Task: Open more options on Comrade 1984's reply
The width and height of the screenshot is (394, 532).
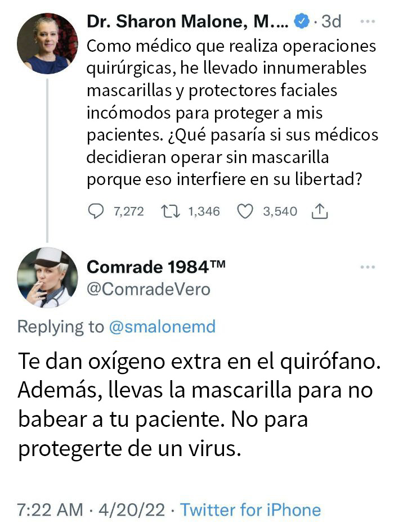Action: tap(367, 267)
